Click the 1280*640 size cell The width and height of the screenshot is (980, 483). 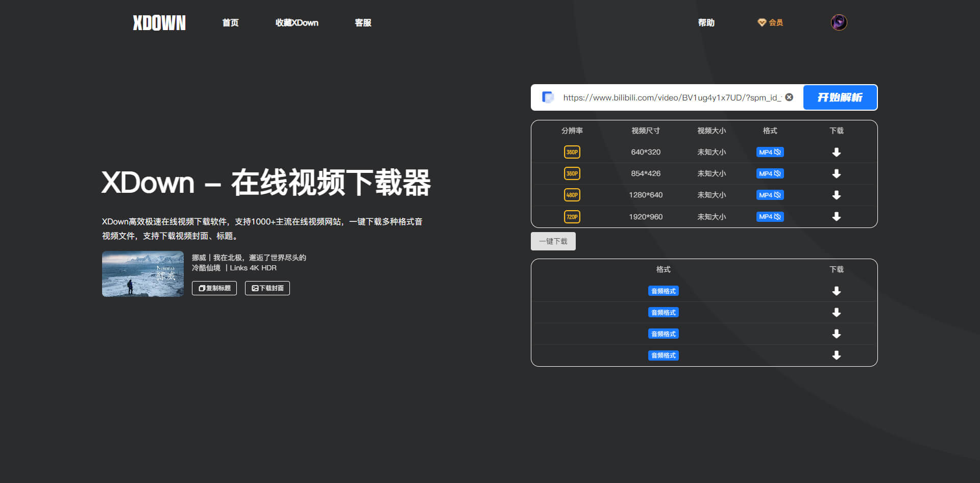pos(646,195)
